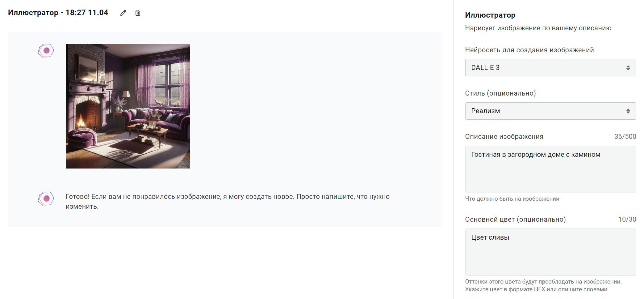Click the Стиль (опционально) label
Image resolution: width=644 pixels, height=299 pixels.
point(500,93)
